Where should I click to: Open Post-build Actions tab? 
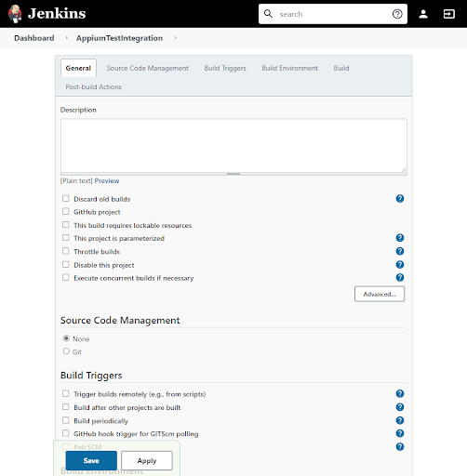[93, 86]
